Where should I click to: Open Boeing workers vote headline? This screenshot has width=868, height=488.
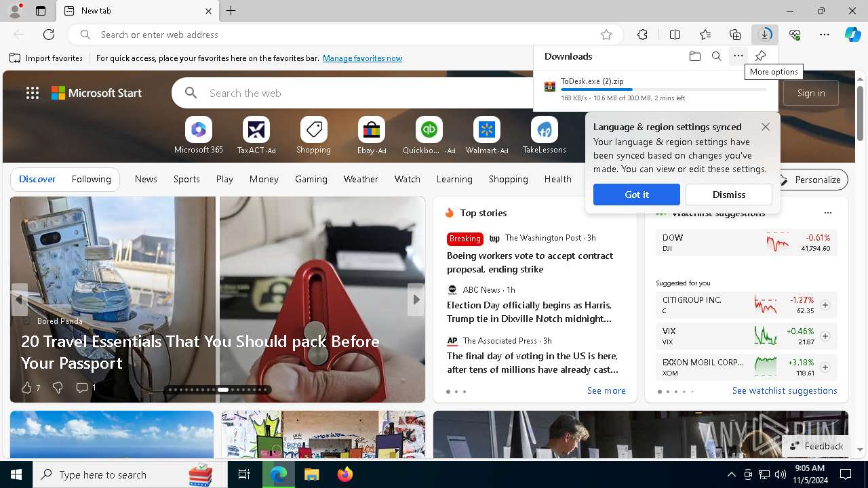[x=530, y=262]
